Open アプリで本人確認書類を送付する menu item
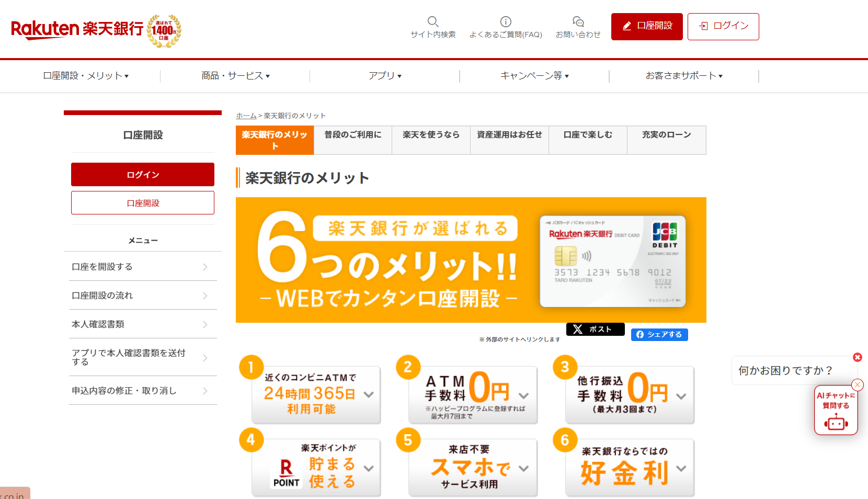Image resolution: width=868 pixels, height=499 pixels. point(143,358)
